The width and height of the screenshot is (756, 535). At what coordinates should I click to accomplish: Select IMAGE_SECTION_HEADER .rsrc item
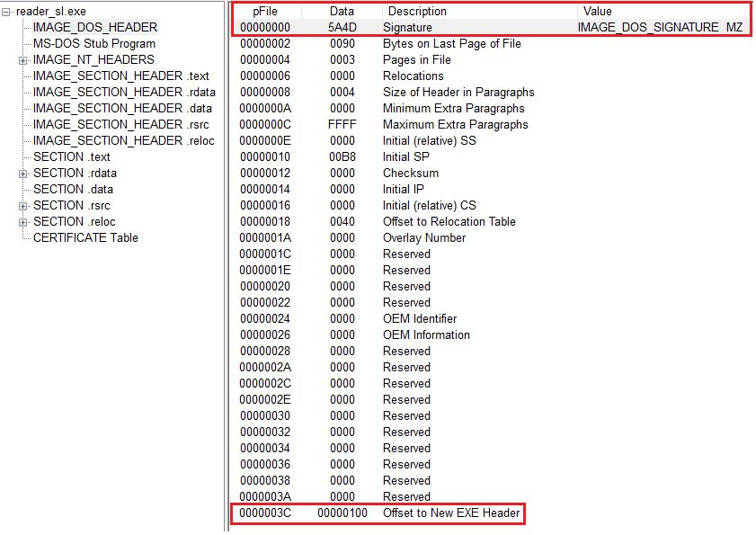[121, 124]
